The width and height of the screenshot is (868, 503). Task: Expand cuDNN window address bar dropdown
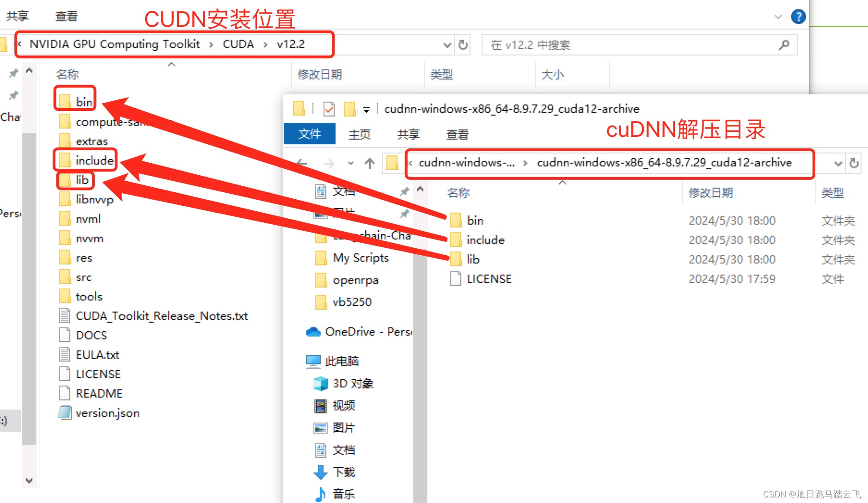click(x=838, y=163)
